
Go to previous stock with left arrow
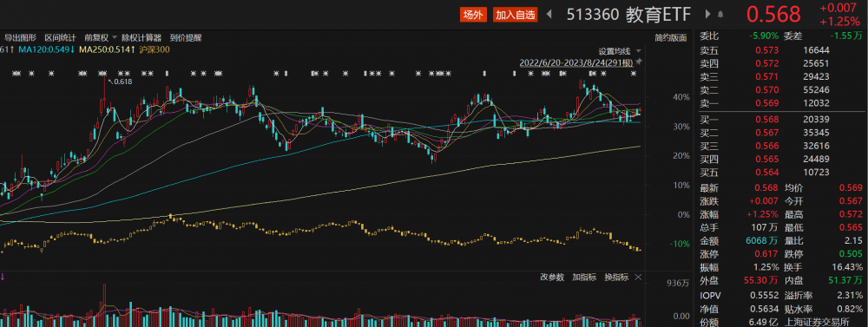(549, 15)
